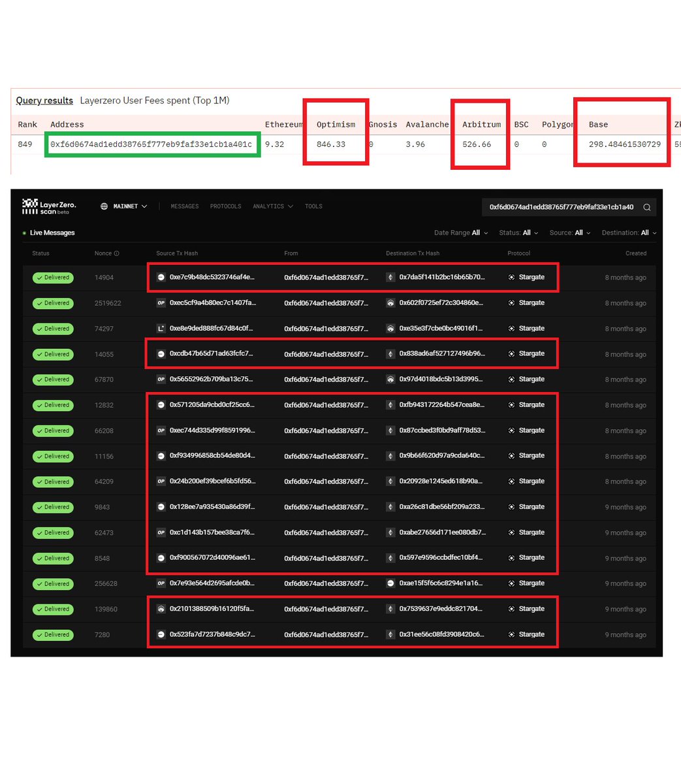Image resolution: width=681 pixels, height=784 pixels.
Task: Click Stargate icon in nonce 74297 row
Action: [x=511, y=329]
